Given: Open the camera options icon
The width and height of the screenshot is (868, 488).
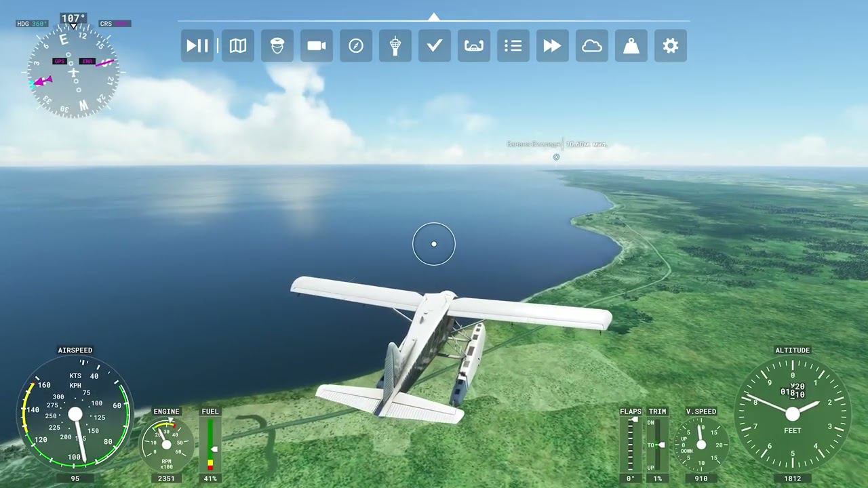Looking at the screenshot, I should (317, 45).
